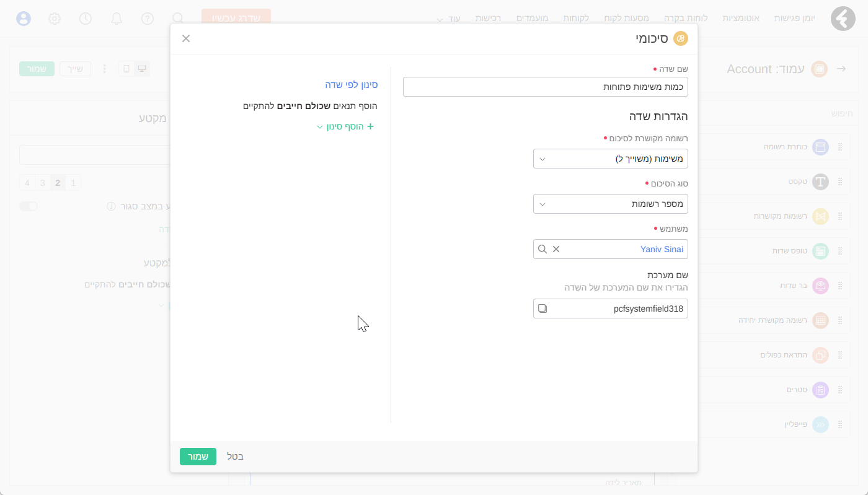Select column count 1
The height and width of the screenshot is (495, 868).
click(x=73, y=183)
